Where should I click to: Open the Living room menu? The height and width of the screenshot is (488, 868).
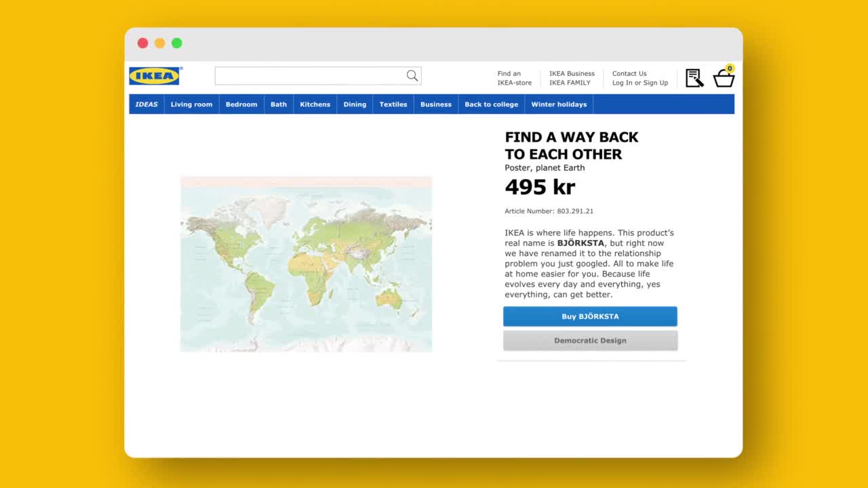[x=191, y=104]
